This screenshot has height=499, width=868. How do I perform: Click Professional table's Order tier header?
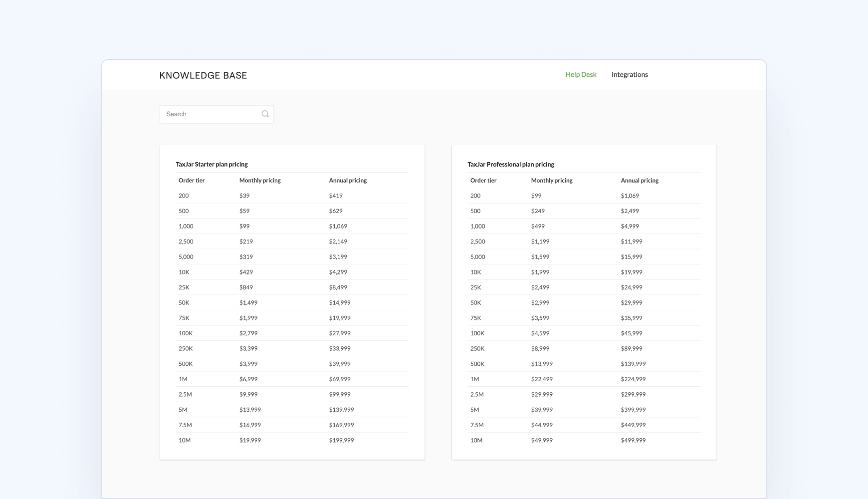click(x=483, y=181)
